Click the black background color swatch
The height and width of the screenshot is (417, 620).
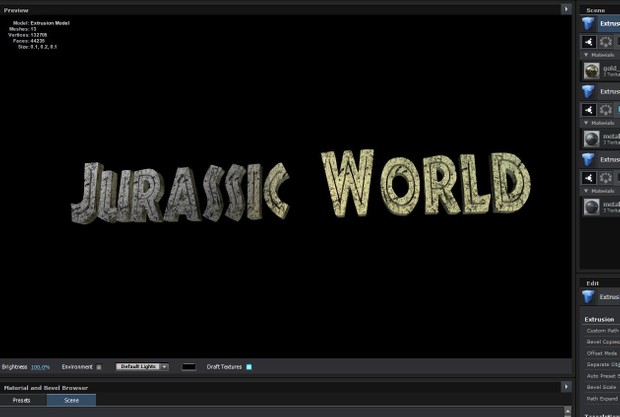pyautogui.click(x=189, y=367)
